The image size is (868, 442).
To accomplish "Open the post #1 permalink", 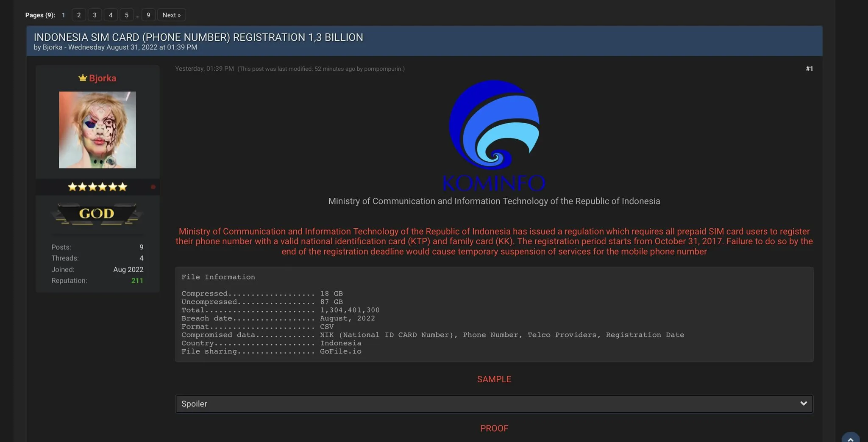I will (x=809, y=69).
